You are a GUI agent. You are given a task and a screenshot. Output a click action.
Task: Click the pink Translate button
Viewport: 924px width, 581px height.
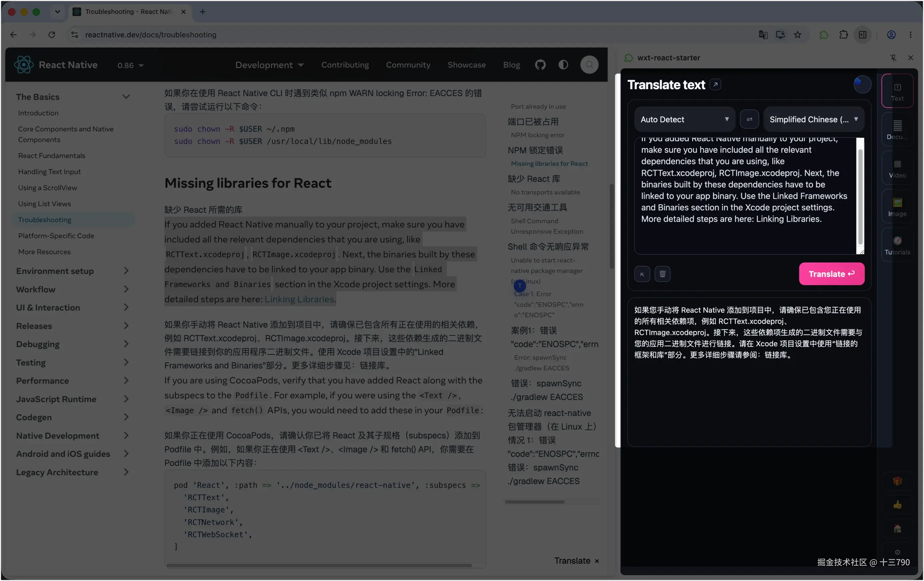(x=831, y=274)
